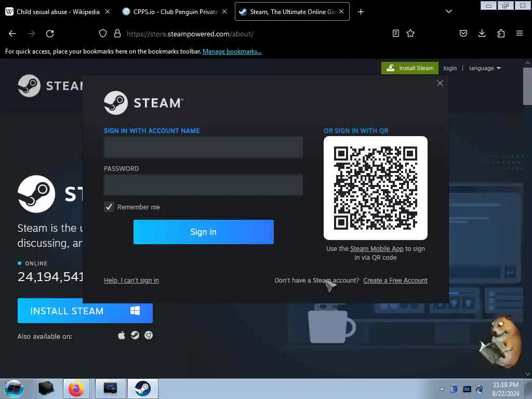Click the blue Sign in button
532x399 pixels.
(204, 232)
